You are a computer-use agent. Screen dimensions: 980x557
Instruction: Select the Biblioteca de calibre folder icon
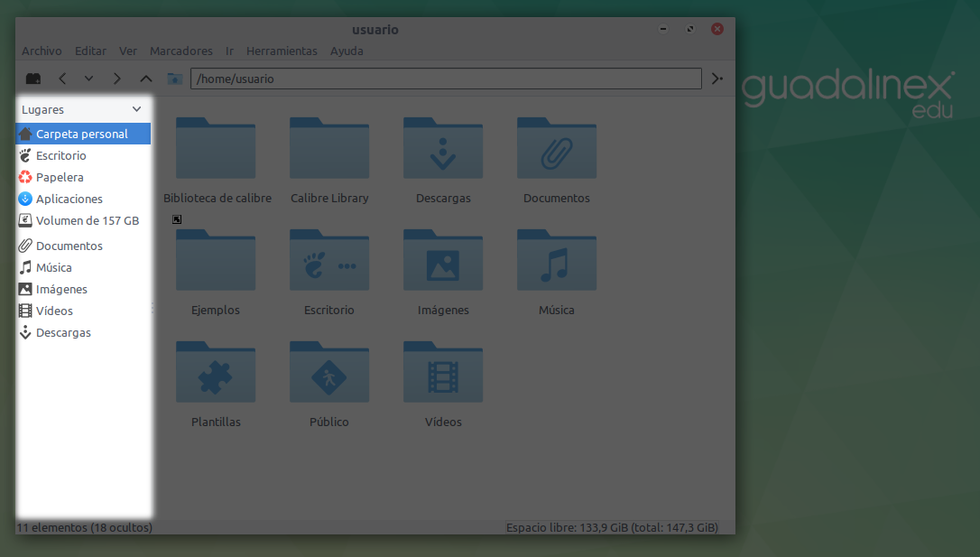click(x=216, y=148)
